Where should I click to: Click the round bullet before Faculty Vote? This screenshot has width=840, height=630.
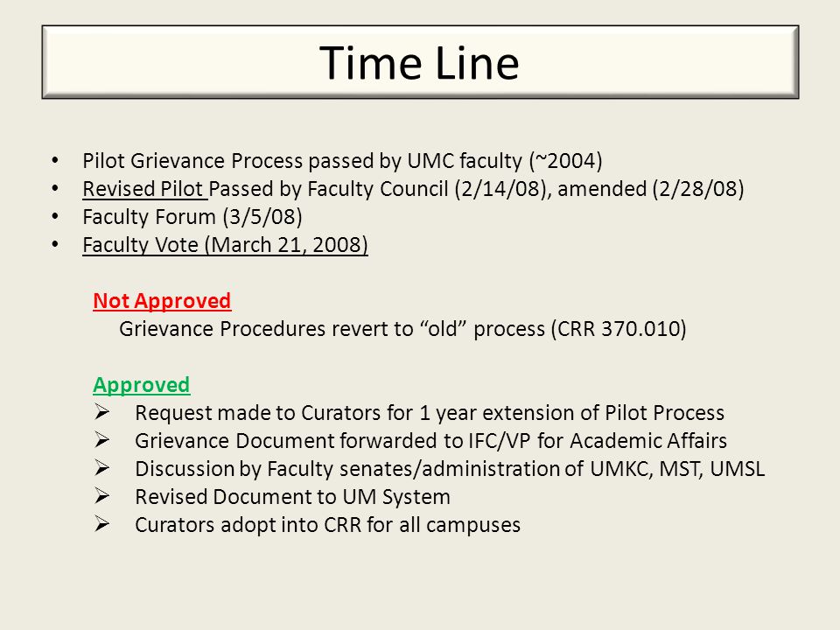55,244
